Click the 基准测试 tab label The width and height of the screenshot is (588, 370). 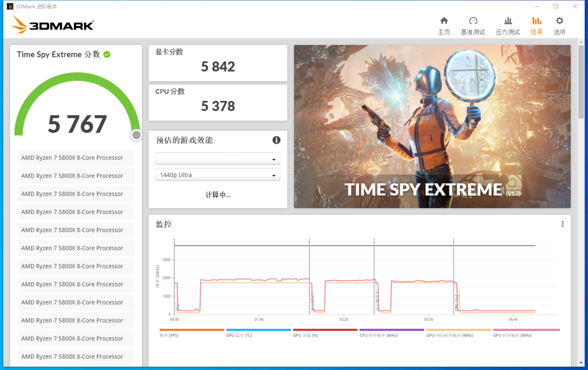[473, 32]
